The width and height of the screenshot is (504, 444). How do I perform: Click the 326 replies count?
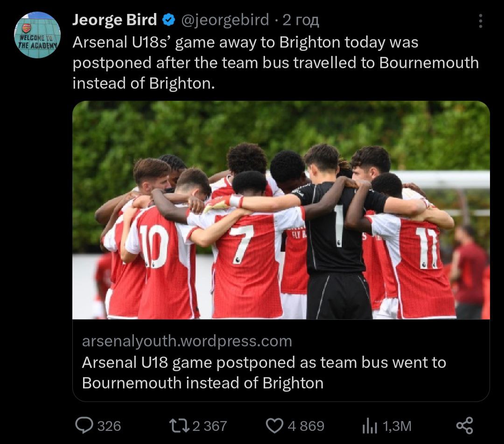click(x=109, y=426)
